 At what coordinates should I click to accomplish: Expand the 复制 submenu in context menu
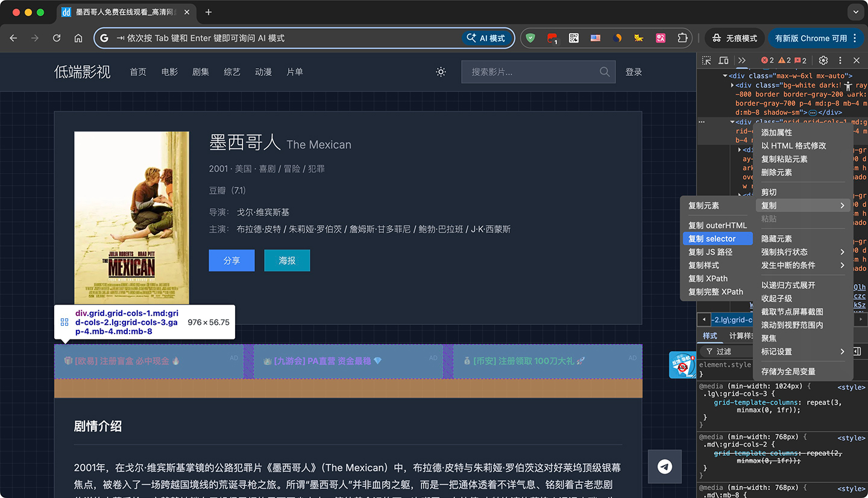pyautogui.click(x=770, y=205)
